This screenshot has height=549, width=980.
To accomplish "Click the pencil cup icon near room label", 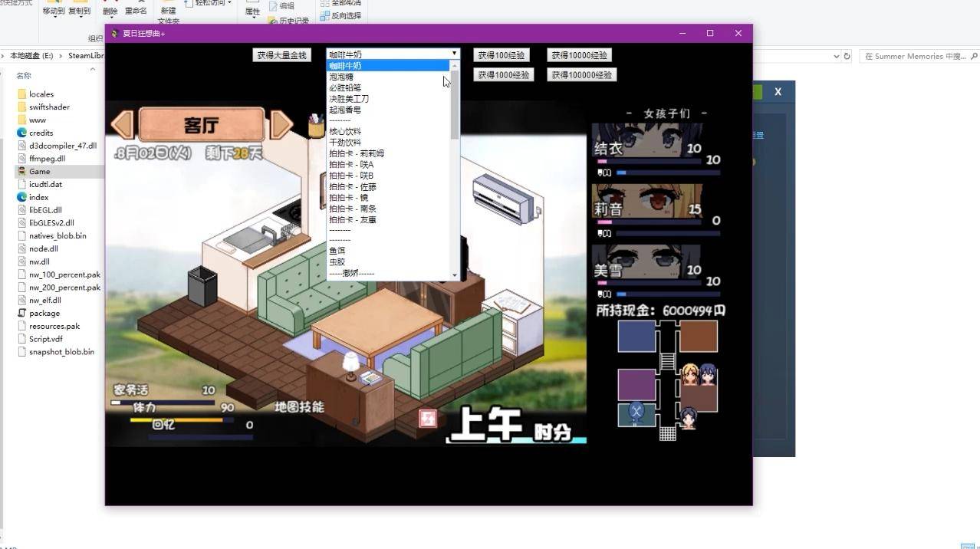I will 315,125.
